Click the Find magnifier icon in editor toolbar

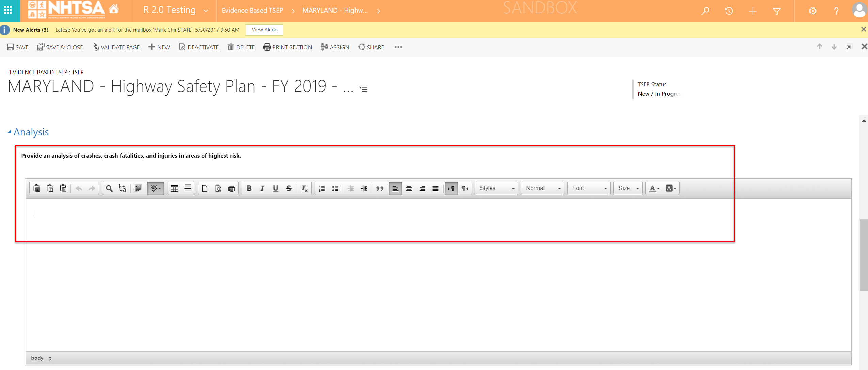[109, 188]
